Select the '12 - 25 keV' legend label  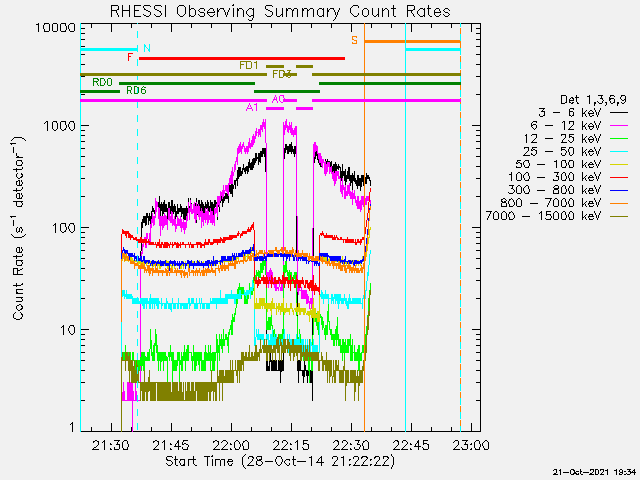(562, 138)
